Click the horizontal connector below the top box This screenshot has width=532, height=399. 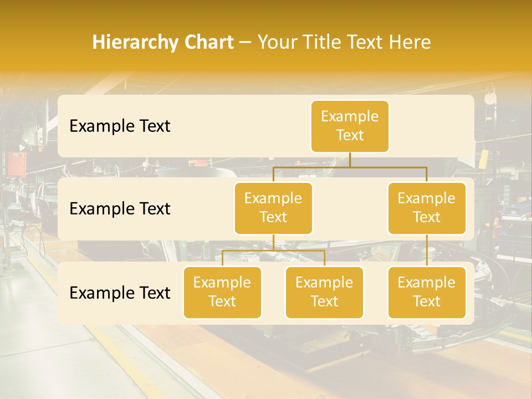(388, 166)
